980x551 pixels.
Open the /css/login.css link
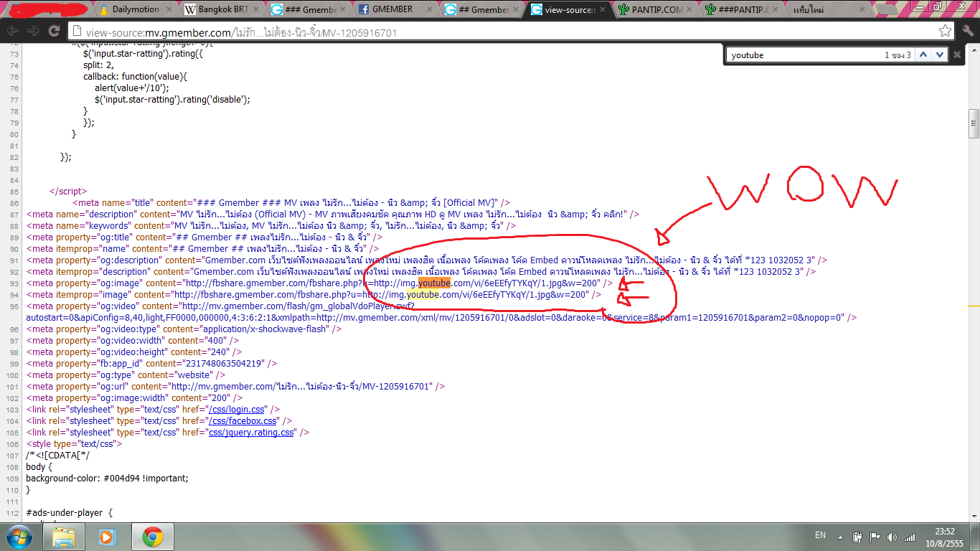237,410
